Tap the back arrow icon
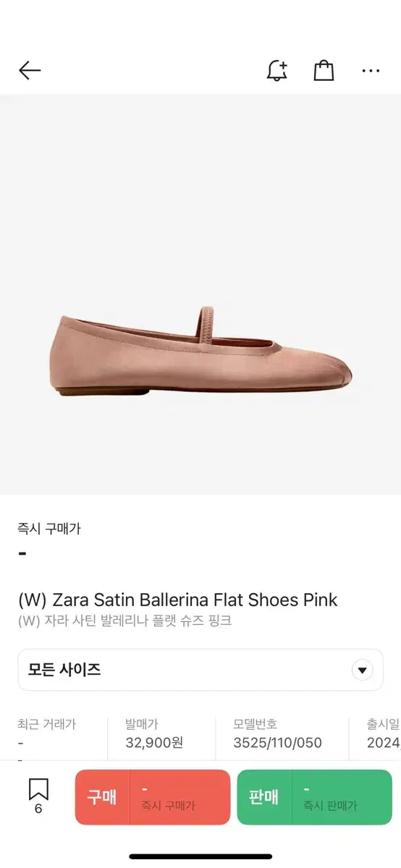 (30, 70)
